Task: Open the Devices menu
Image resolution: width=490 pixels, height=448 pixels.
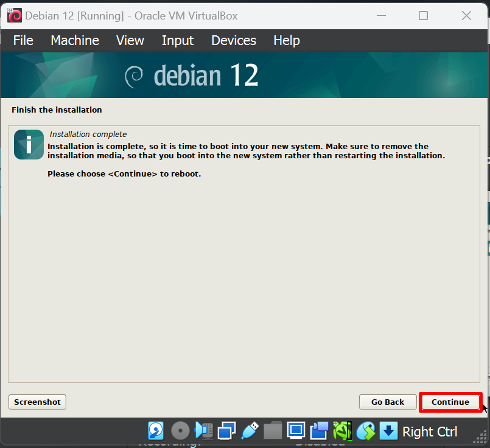Action: point(234,40)
